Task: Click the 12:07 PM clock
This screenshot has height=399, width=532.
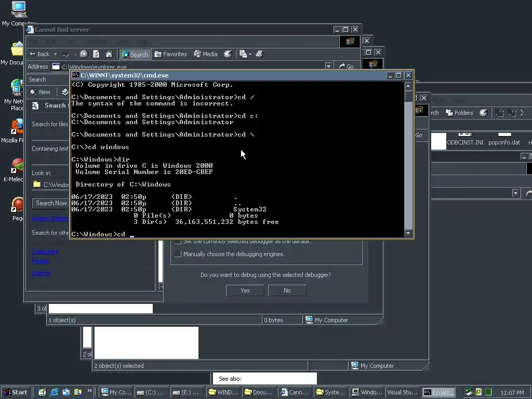Action: [x=512, y=393]
